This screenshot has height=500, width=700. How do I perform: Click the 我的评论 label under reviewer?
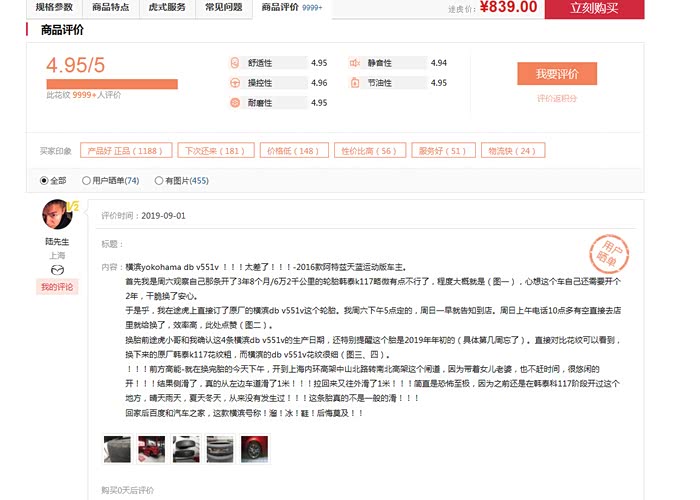point(57,287)
